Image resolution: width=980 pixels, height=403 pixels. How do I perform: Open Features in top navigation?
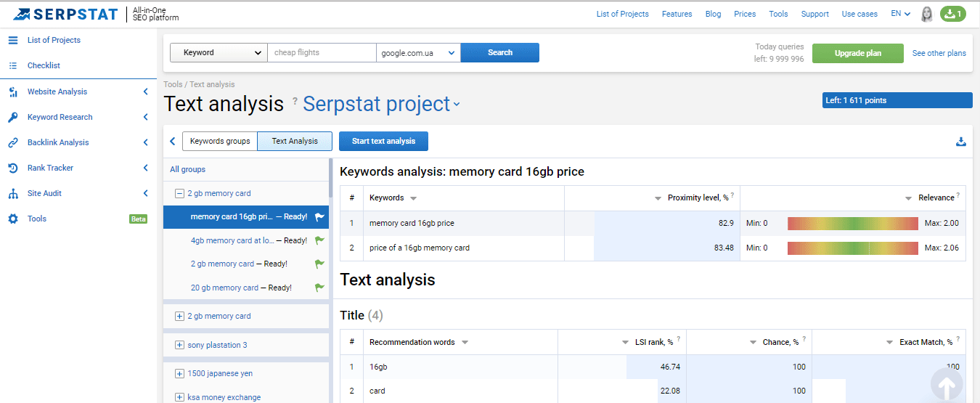click(677, 14)
